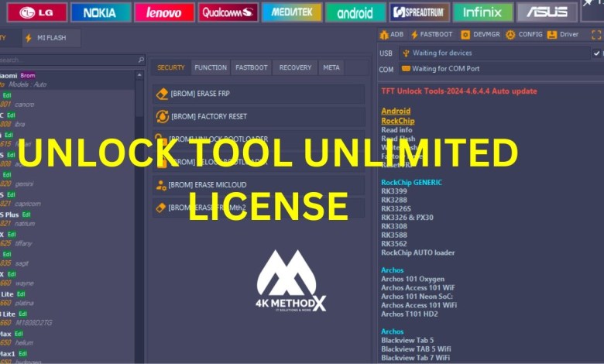604x364 pixels.
Task: Click the COM port connector icon
Action: coord(406,68)
